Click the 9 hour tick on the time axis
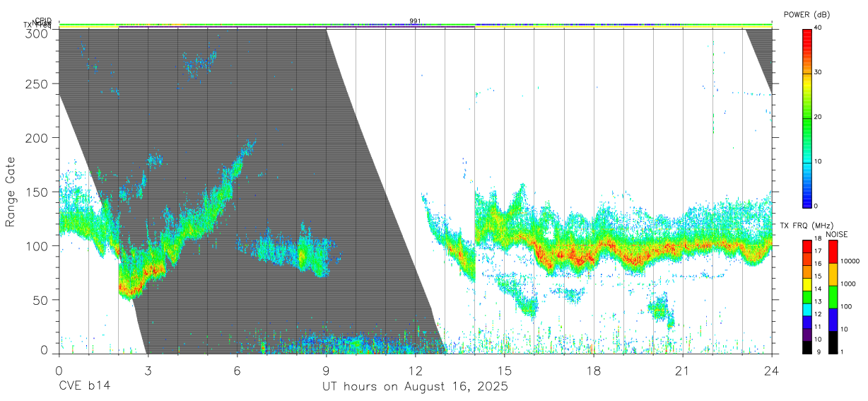The image size is (868, 401). coord(326,370)
